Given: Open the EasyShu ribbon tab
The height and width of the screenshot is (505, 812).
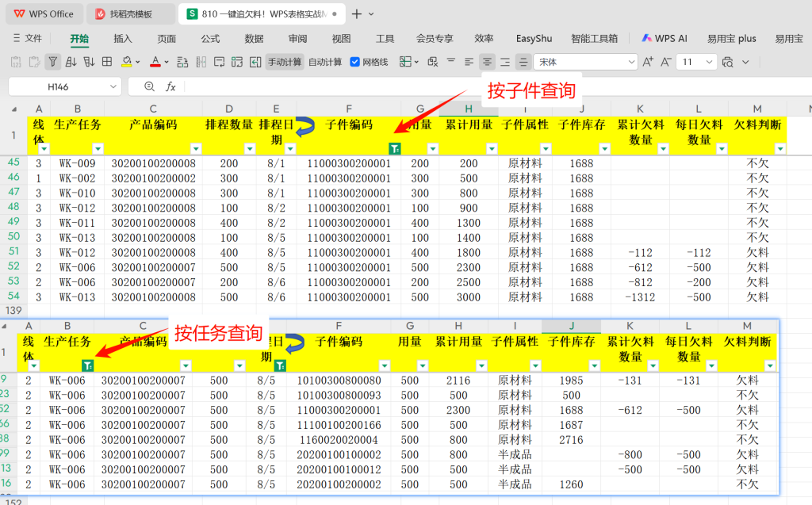Looking at the screenshot, I should pyautogui.click(x=534, y=38).
